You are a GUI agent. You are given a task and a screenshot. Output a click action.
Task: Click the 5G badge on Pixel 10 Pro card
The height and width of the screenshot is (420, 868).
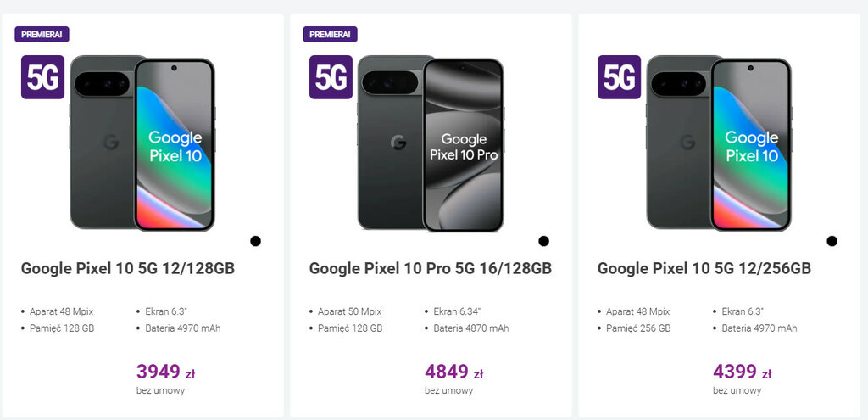tap(331, 77)
